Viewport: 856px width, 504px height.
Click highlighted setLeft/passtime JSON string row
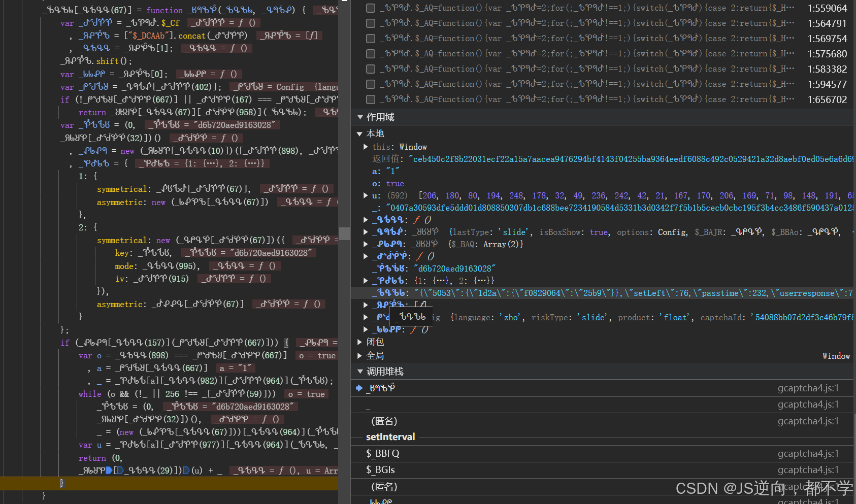click(602, 293)
